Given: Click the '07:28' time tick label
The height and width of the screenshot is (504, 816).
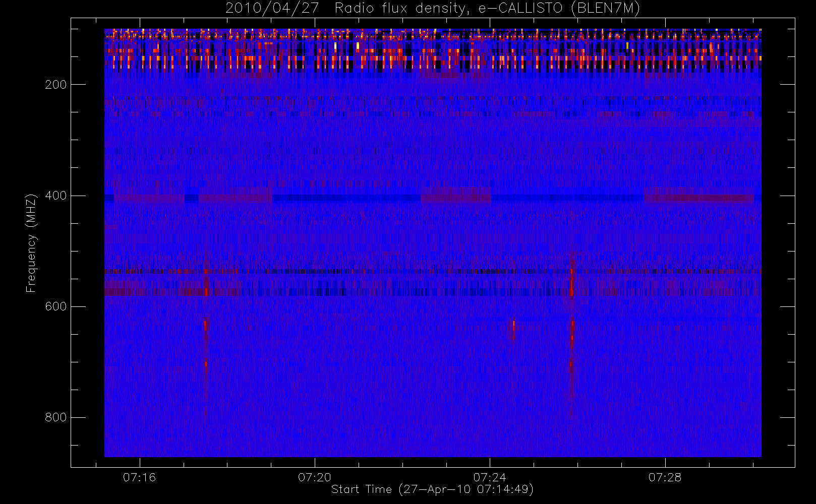Looking at the screenshot, I should click(x=665, y=477).
